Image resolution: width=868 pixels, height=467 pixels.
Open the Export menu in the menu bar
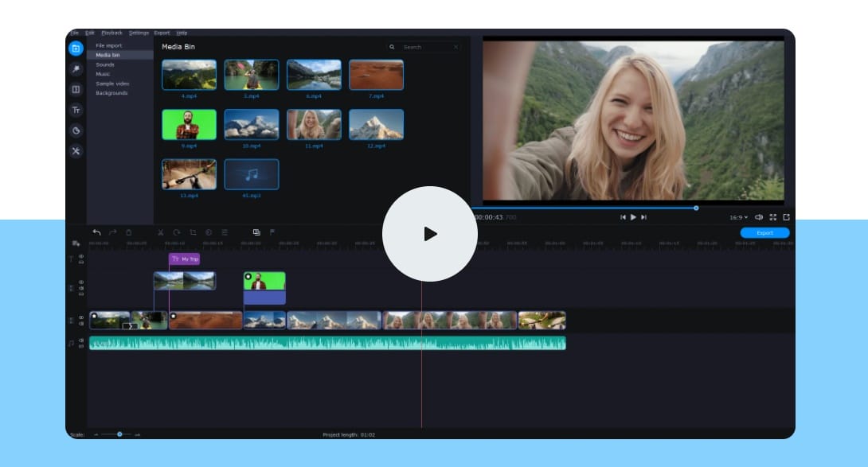(162, 33)
